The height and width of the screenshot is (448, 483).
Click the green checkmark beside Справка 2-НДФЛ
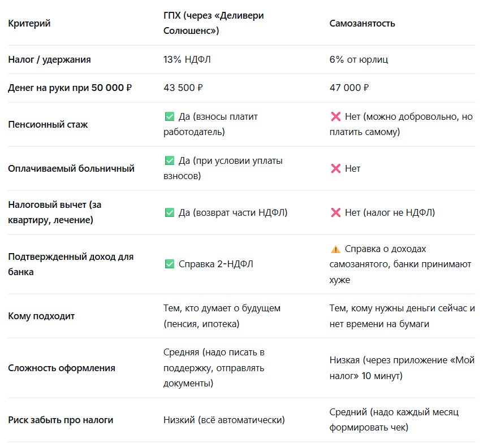169,264
